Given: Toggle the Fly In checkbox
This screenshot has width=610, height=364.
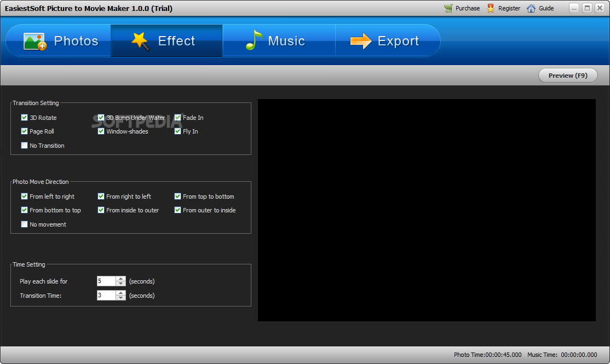Looking at the screenshot, I should (x=178, y=131).
